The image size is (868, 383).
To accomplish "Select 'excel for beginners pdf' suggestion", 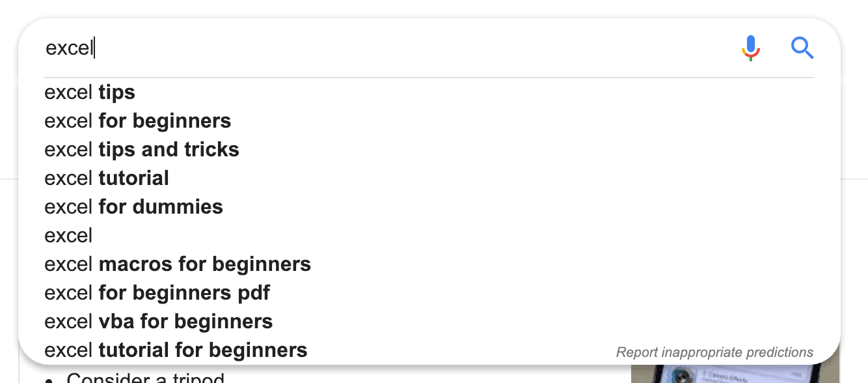I will [157, 292].
